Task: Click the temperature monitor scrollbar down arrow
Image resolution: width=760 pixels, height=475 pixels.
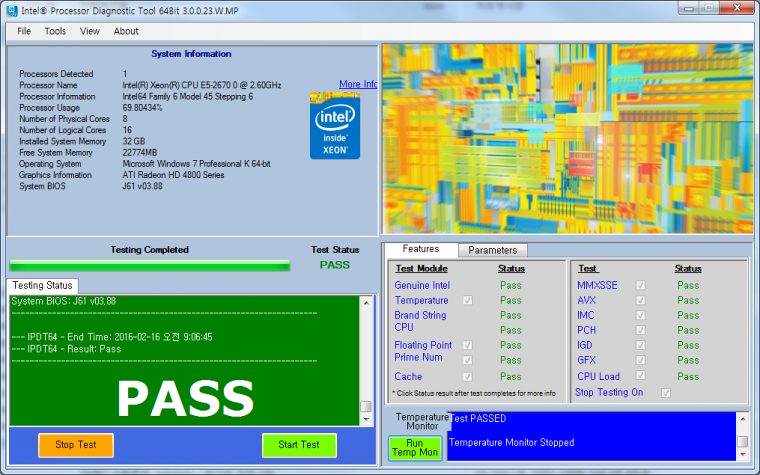Action: click(x=742, y=455)
